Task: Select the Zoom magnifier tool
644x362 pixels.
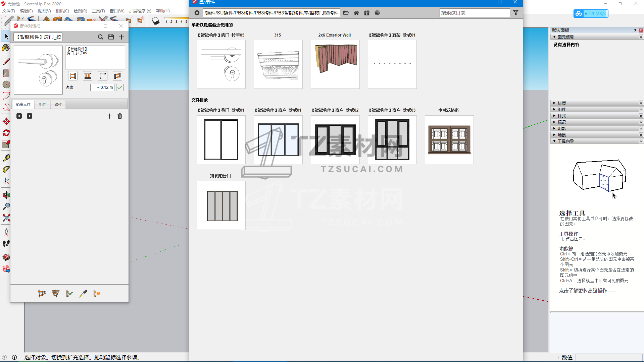Action: [6, 206]
